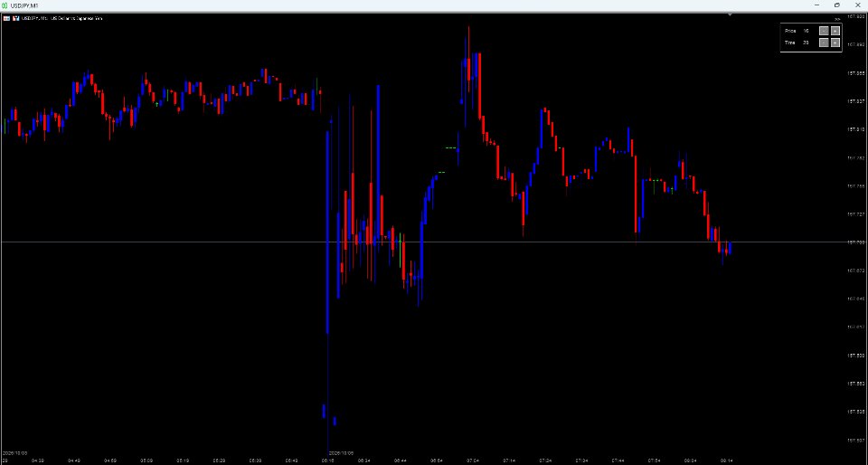Click the chart shift triangle marker at the top
Viewport: 868px width, 465px height.
point(731,15)
